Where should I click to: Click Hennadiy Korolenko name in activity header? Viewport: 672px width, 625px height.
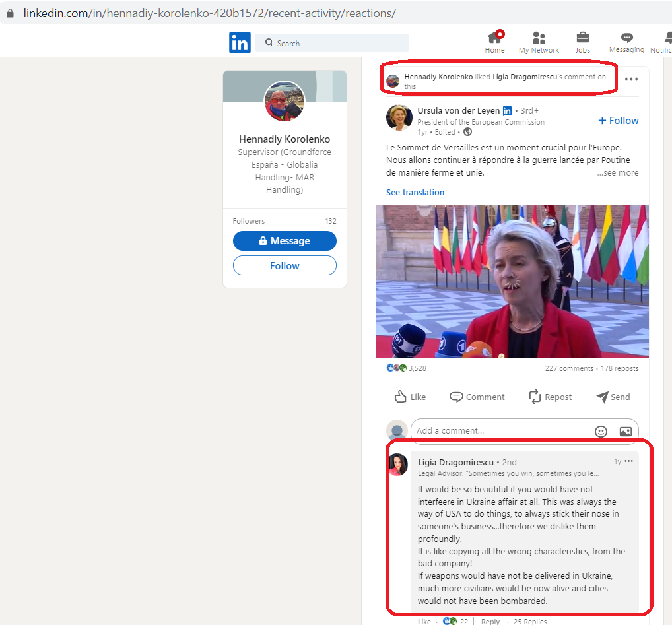point(438,77)
